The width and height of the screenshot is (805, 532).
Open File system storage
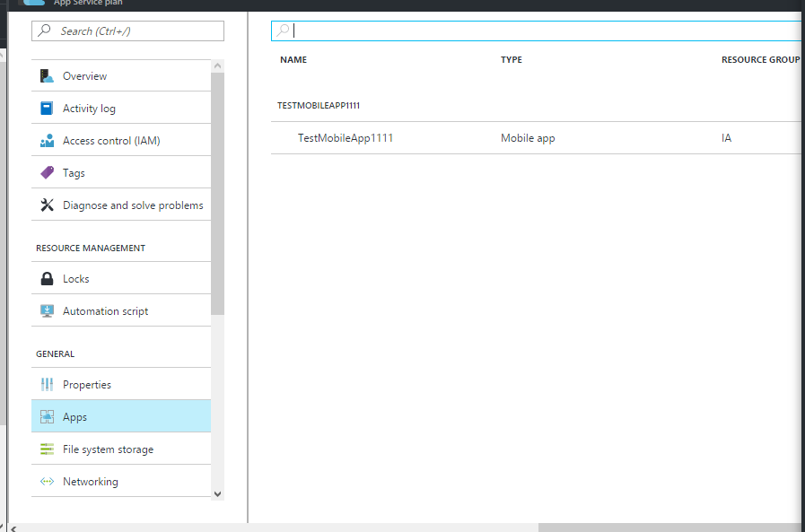121,449
